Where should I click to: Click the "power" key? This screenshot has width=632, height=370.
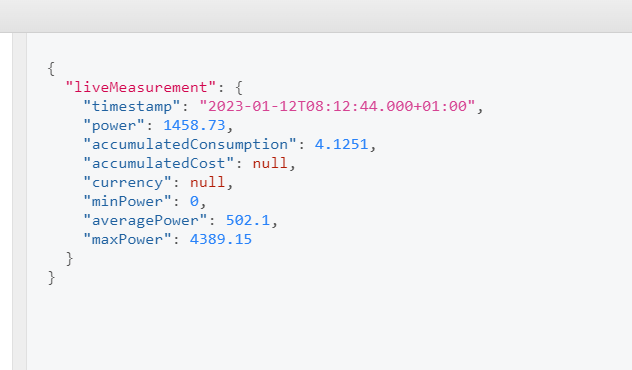point(114,125)
